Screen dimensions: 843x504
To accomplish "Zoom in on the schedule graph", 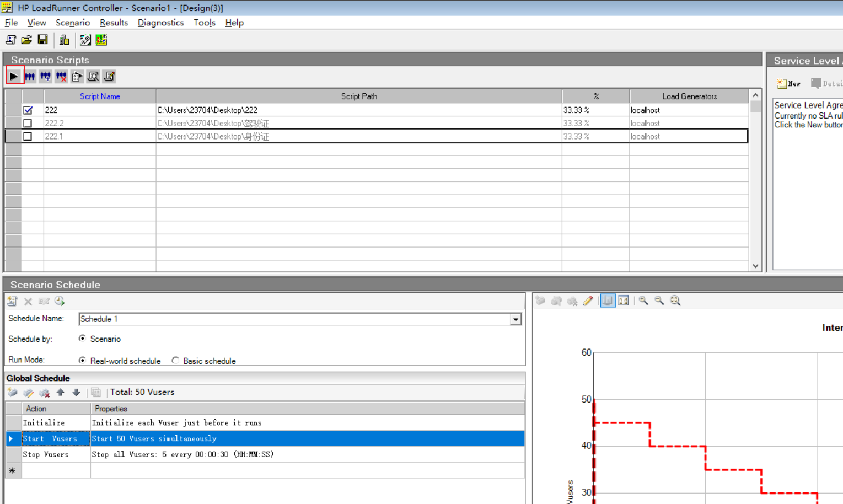I will point(643,301).
